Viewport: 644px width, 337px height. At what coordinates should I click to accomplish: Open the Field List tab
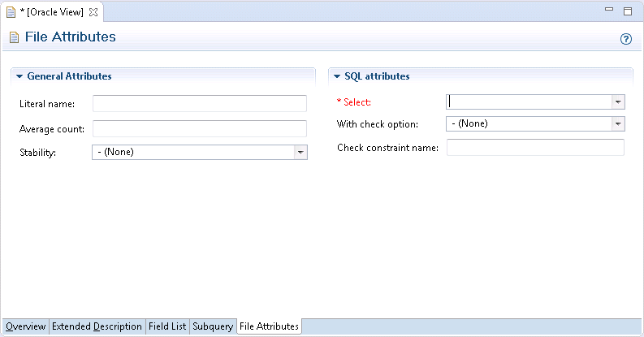(x=167, y=326)
